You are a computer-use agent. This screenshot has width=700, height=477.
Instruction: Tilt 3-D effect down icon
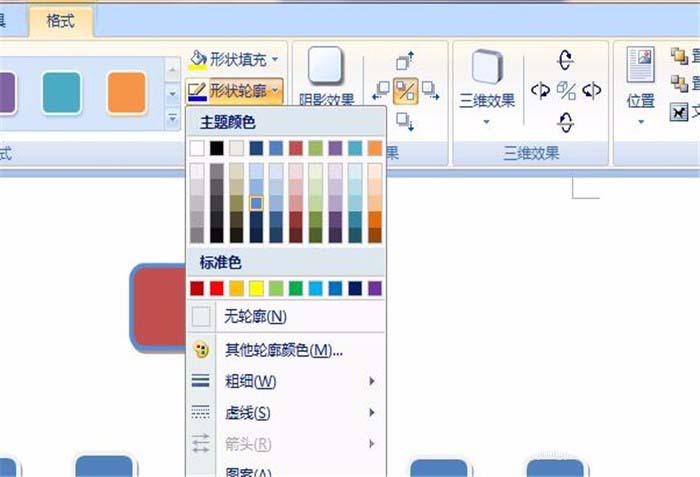566,122
